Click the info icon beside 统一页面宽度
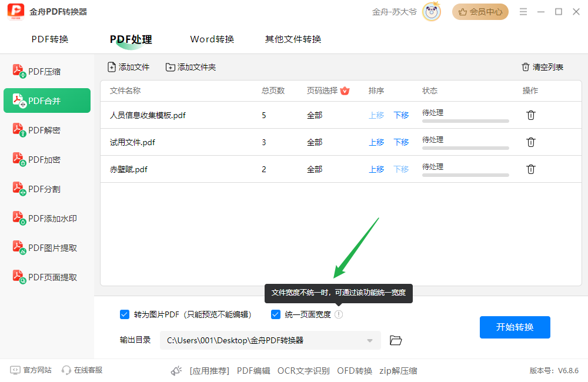588x382 pixels. [x=339, y=314]
